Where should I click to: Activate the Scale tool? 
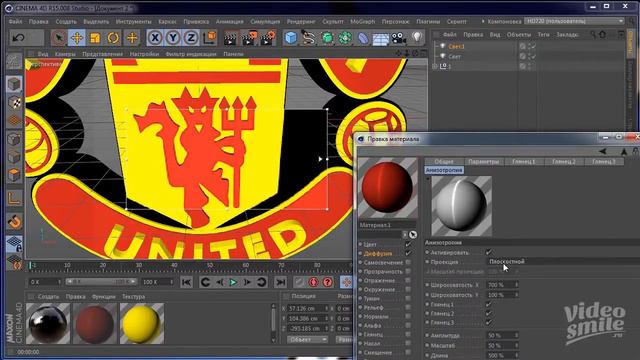tap(95, 38)
